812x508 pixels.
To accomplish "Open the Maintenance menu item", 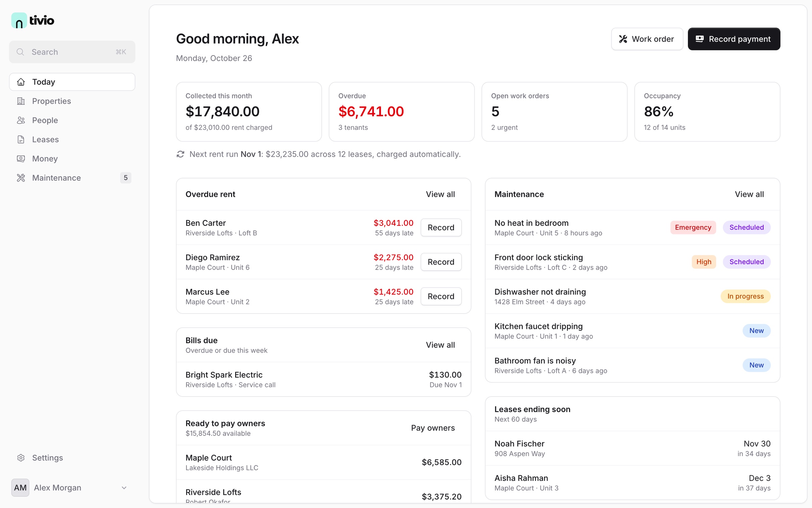I will pyautogui.click(x=72, y=178).
